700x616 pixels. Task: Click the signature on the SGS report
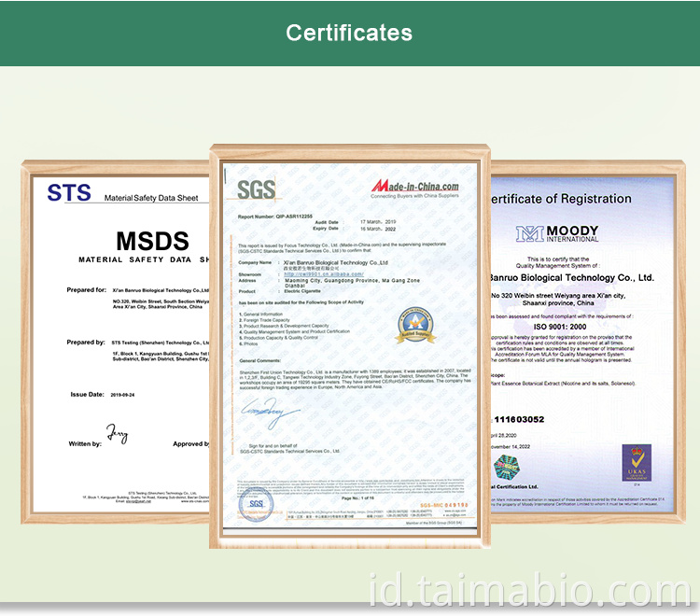pyautogui.click(x=271, y=408)
